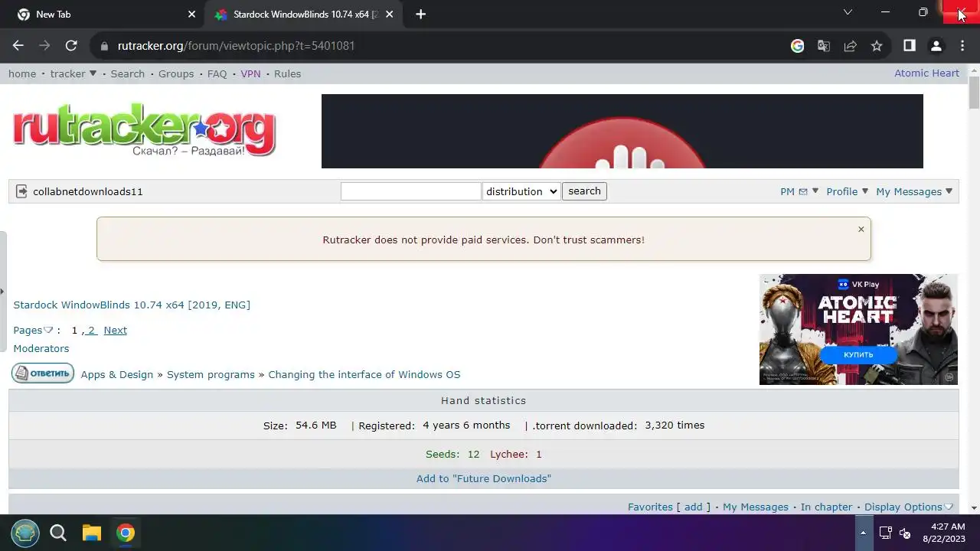View site info via the padlock icon
Screen dimensions: 980x551
pyautogui.click(x=105, y=46)
